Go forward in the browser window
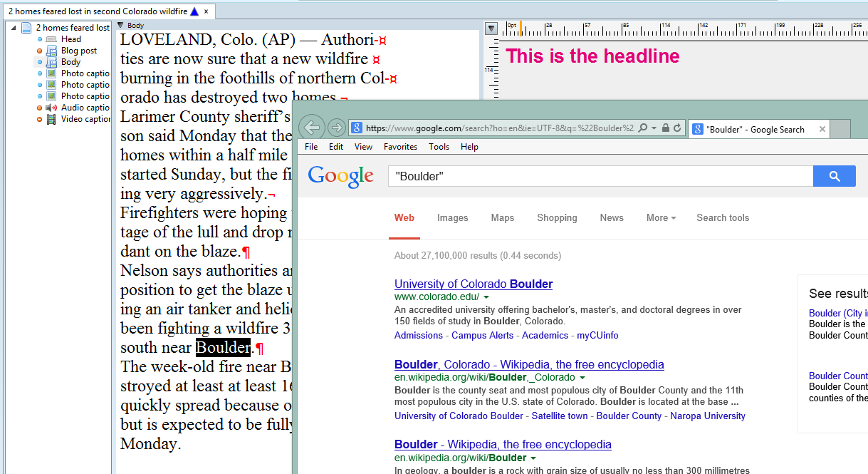 (337, 128)
